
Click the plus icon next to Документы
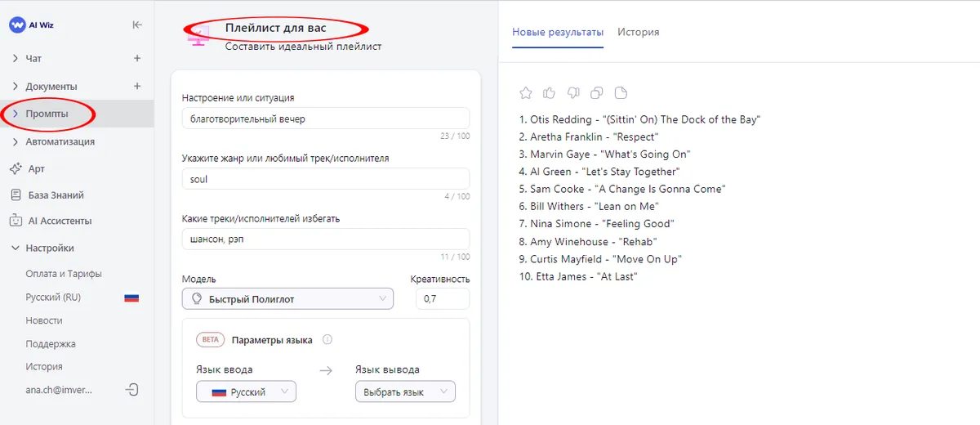pyautogui.click(x=137, y=86)
